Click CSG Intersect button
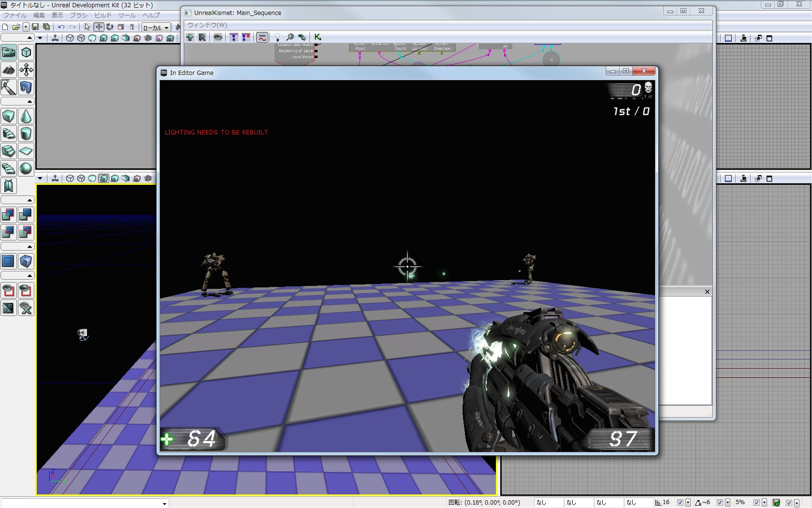 [9, 232]
